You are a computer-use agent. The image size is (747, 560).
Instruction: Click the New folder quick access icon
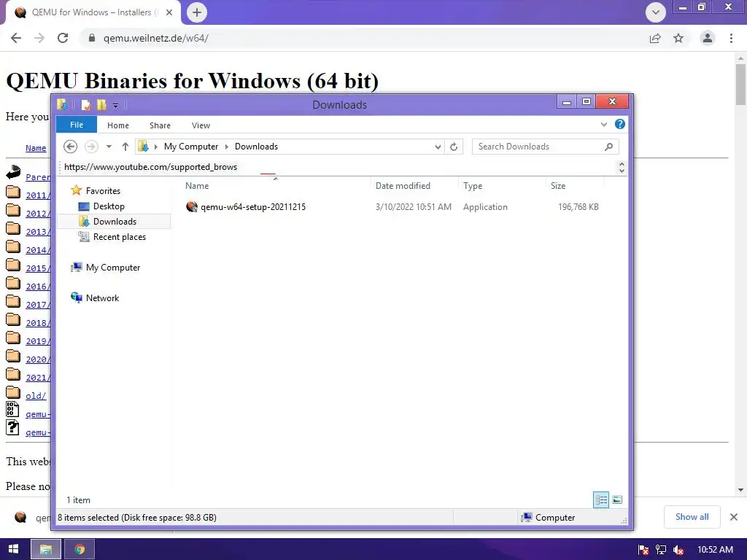pos(101,105)
